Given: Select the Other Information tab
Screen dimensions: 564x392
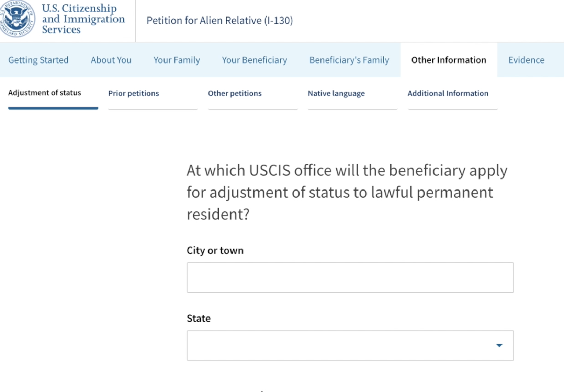Looking at the screenshot, I should (449, 60).
